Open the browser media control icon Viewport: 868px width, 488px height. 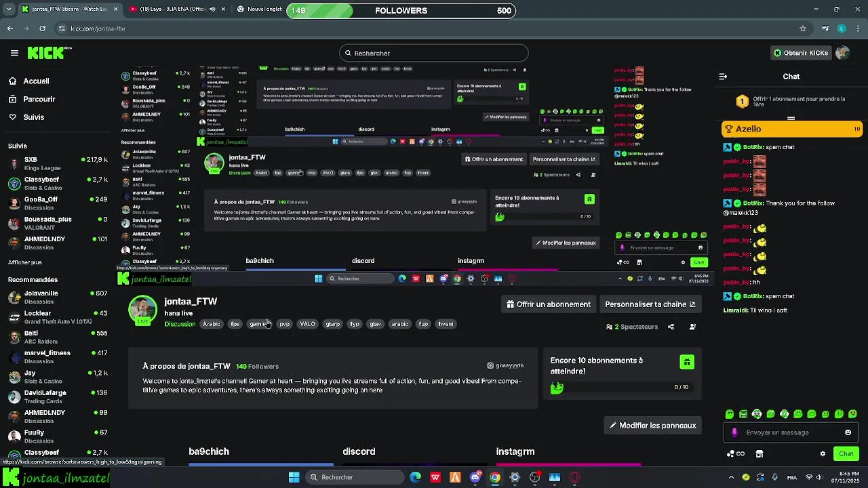(x=825, y=28)
